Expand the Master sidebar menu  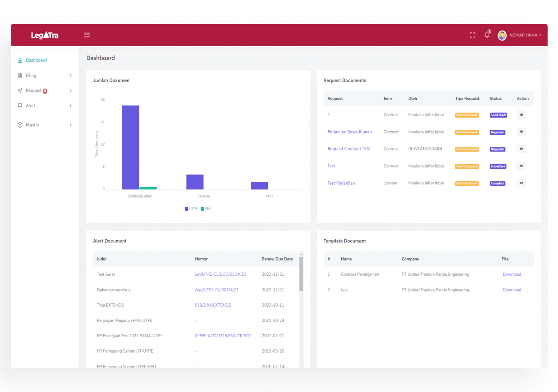coord(44,125)
